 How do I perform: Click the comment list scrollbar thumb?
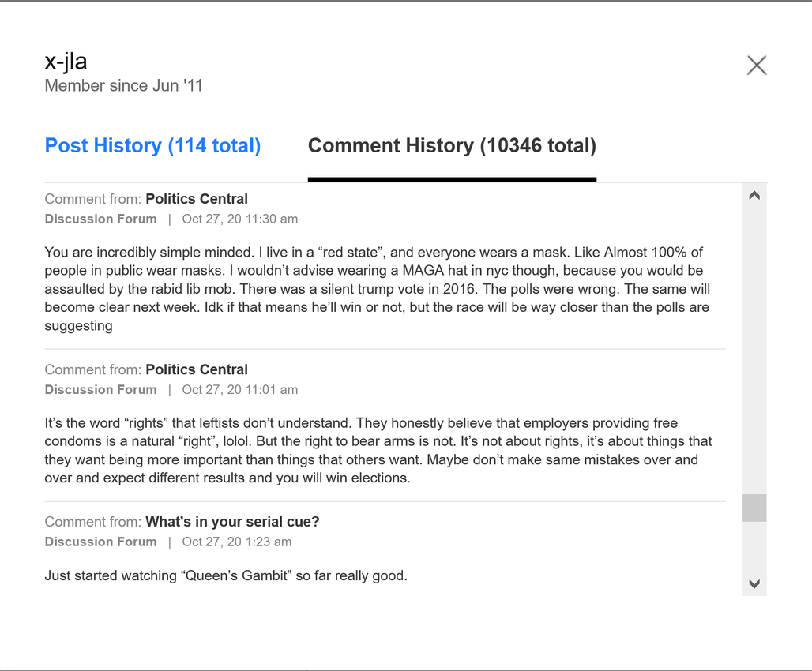754,508
